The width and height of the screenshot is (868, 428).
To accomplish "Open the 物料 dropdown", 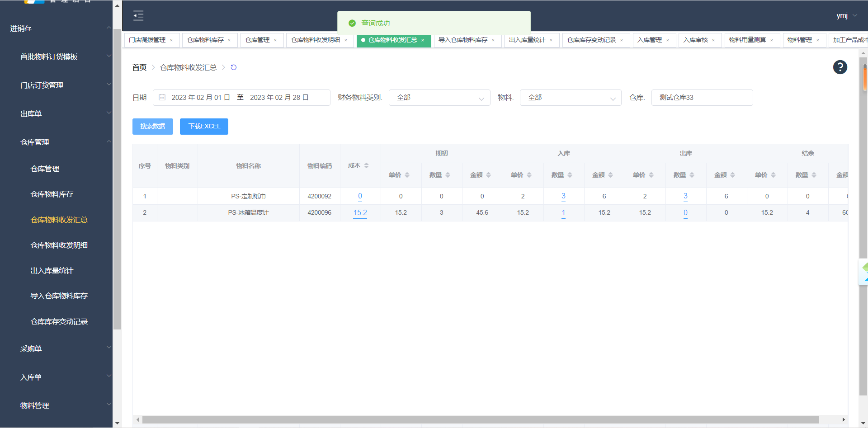I will 571,98.
